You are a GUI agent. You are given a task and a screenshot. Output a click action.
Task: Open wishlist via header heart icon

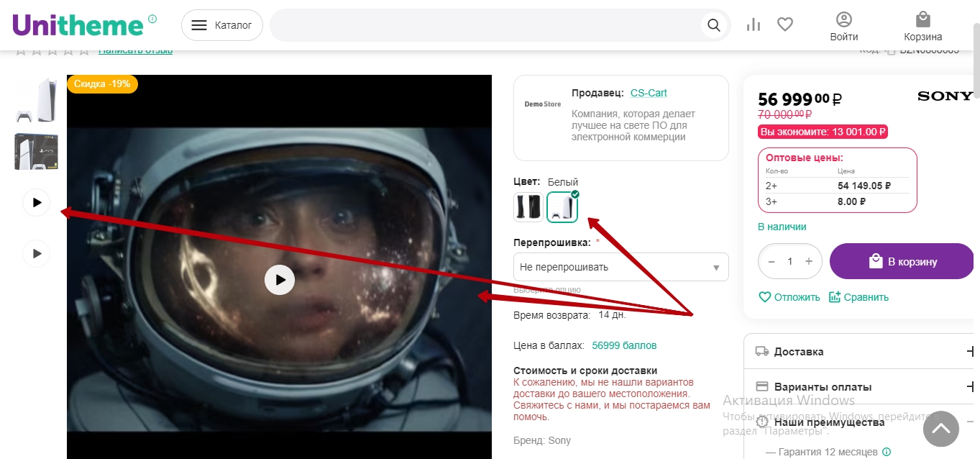tap(785, 25)
